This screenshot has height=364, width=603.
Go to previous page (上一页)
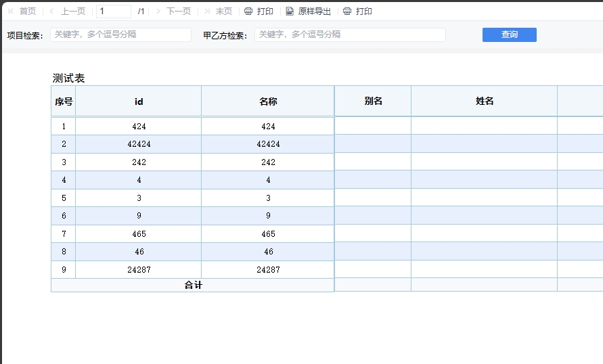coord(68,12)
